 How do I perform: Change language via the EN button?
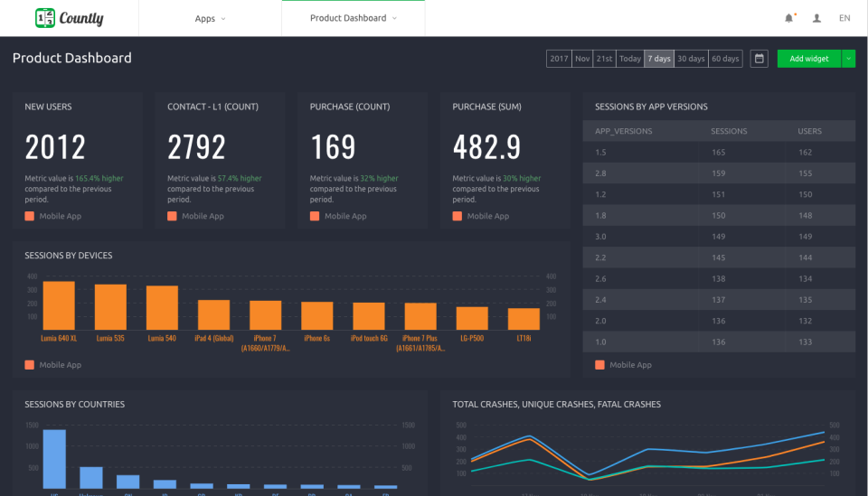click(x=844, y=18)
